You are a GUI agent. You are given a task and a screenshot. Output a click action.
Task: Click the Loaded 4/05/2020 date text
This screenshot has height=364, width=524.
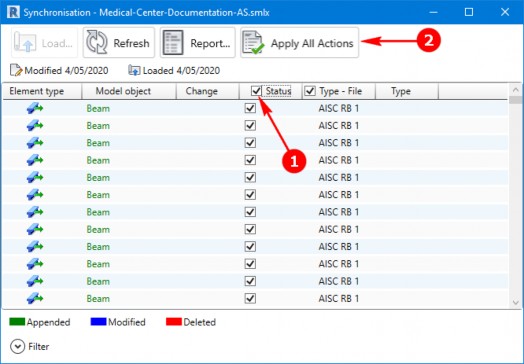(181, 71)
